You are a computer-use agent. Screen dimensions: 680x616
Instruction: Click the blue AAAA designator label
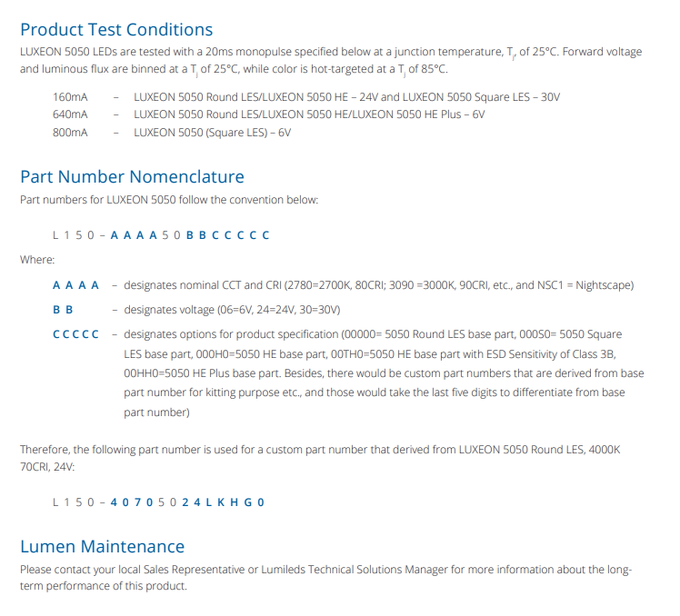pyautogui.click(x=75, y=285)
